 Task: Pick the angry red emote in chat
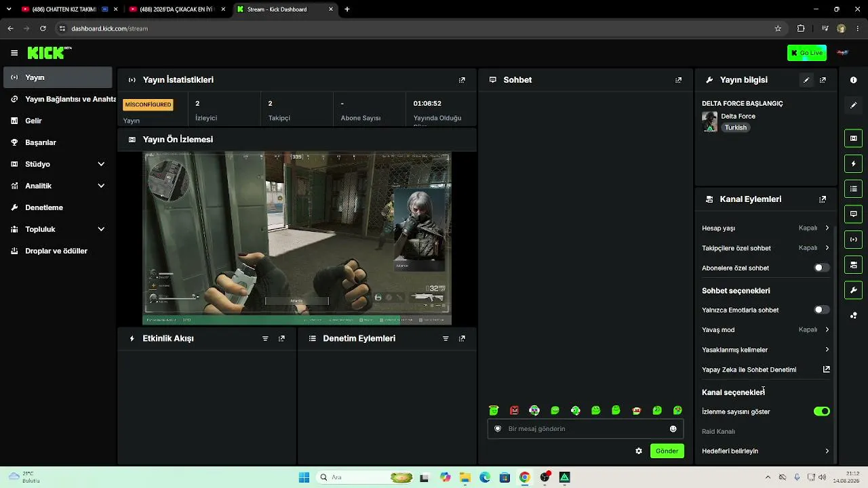point(514,410)
